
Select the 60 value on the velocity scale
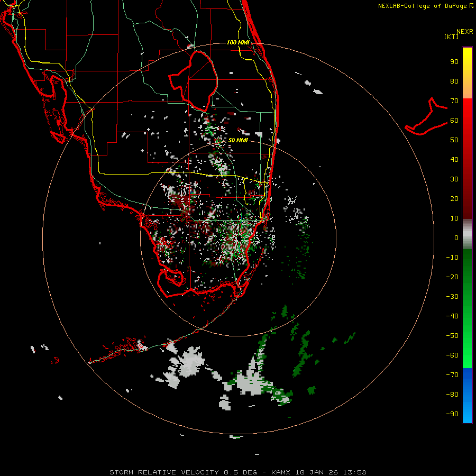pyautogui.click(x=454, y=121)
